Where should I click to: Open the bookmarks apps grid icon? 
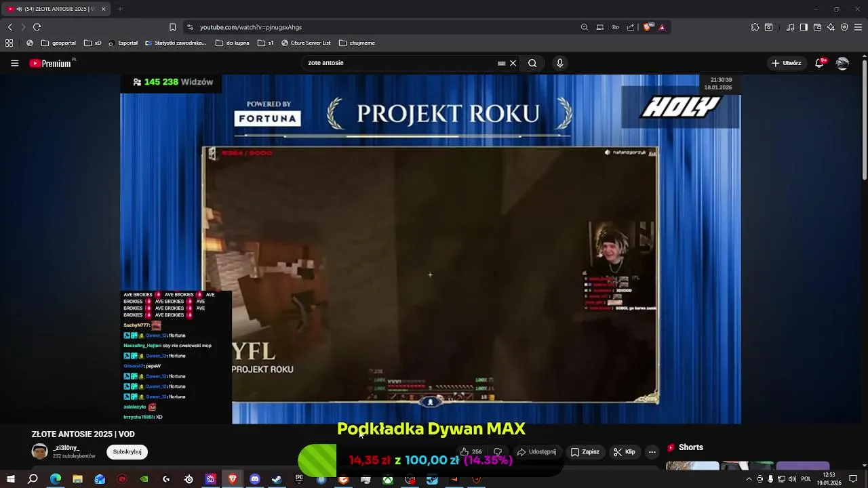(9, 43)
